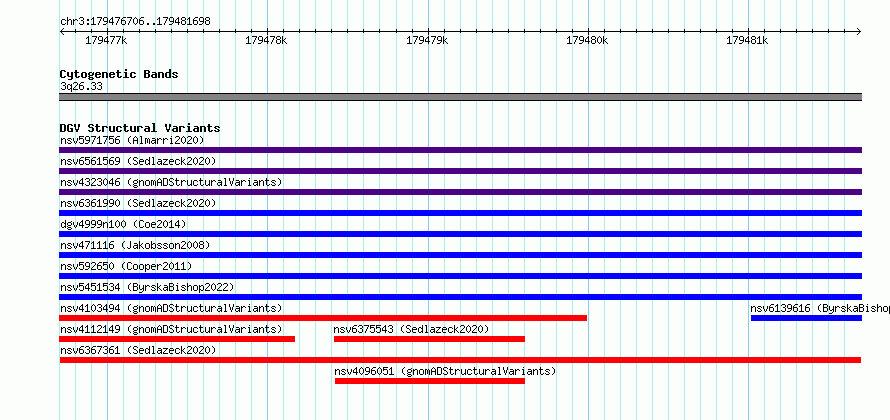Select the red bar under nsv4112149

(177, 339)
